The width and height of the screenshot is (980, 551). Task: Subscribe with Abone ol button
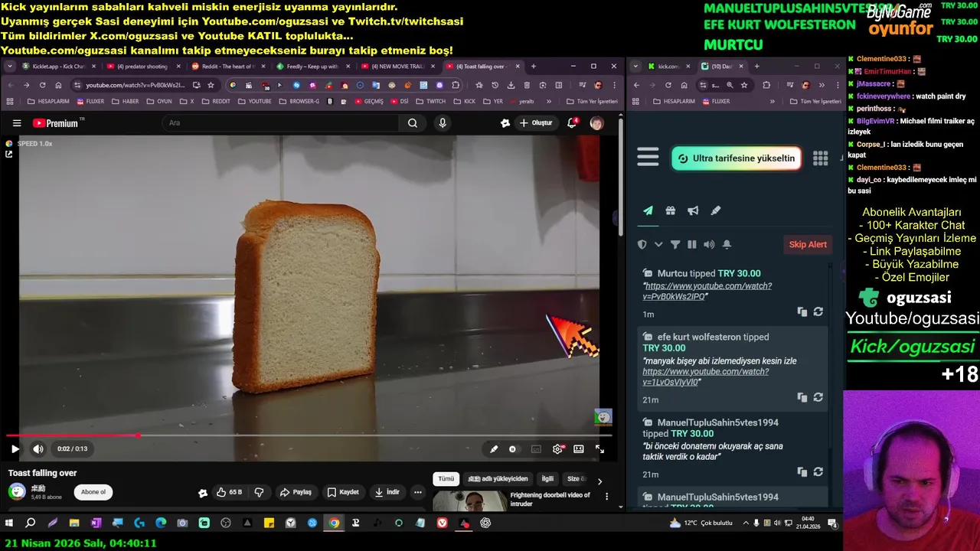[x=93, y=492]
